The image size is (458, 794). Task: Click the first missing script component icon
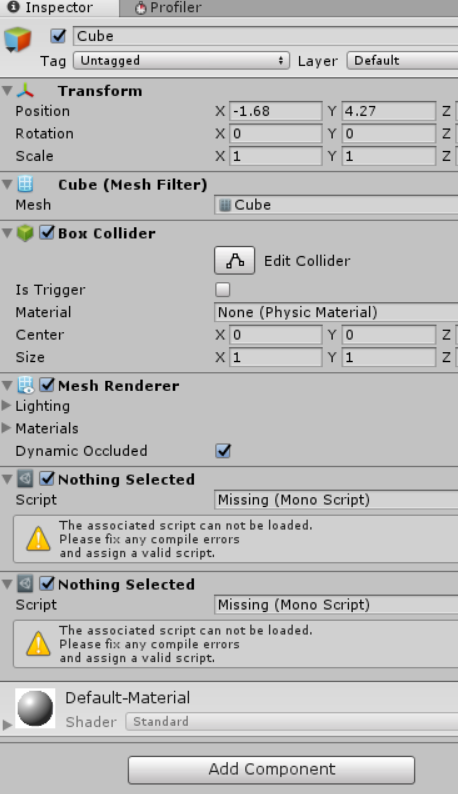tap(25, 479)
